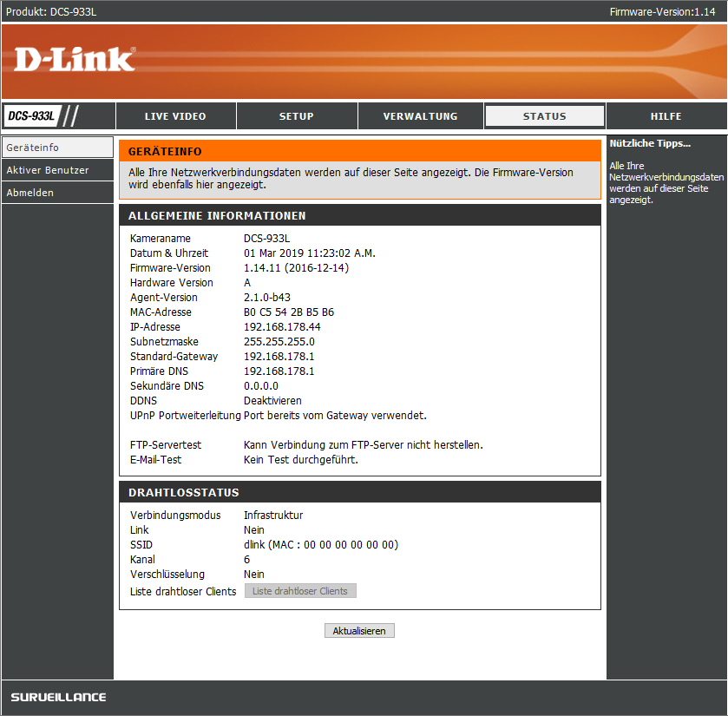Click the Link value Nein
The height and width of the screenshot is (716, 728).
(x=254, y=529)
